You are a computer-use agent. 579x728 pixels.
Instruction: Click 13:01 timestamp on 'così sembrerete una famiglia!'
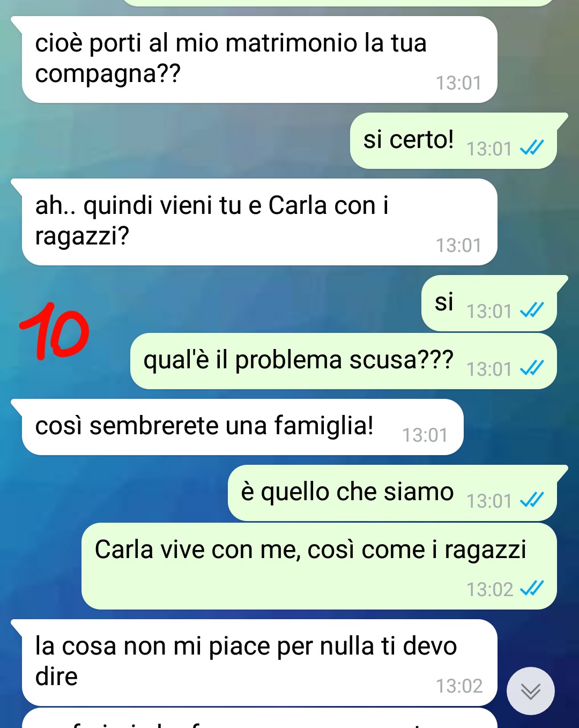425,435
